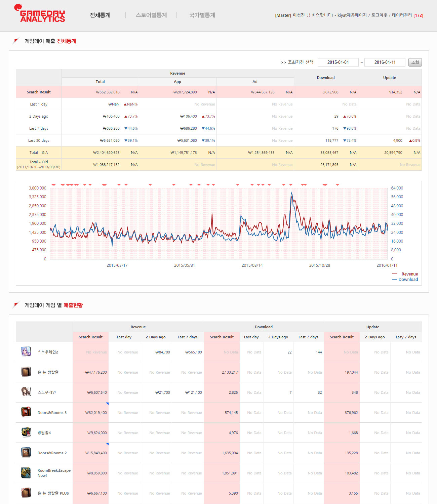Image resolution: width=437 pixels, height=504 pixels.
Task: Switch to the 전체통계 tab
Action: (100, 15)
